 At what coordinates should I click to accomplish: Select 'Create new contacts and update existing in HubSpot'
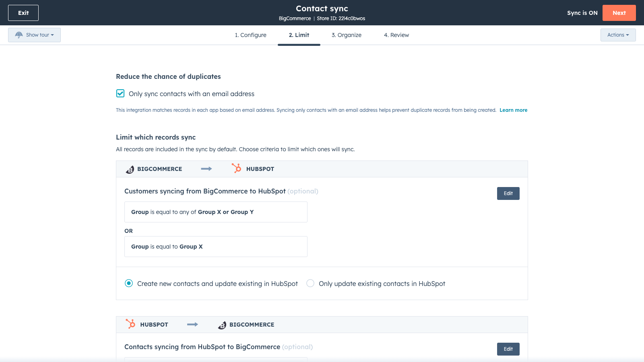point(129,283)
